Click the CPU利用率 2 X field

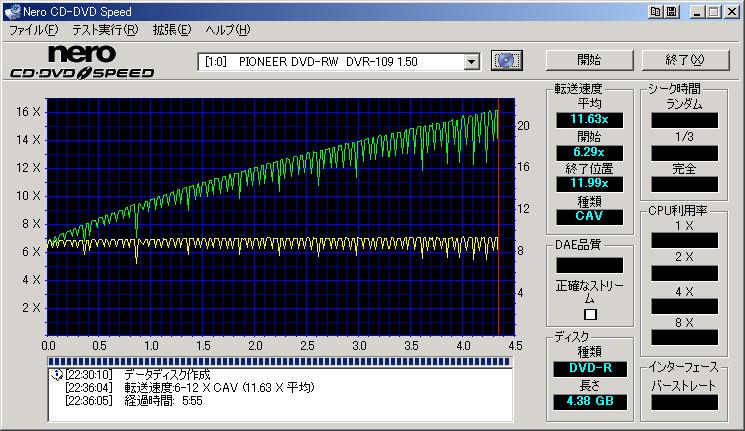[x=684, y=273]
